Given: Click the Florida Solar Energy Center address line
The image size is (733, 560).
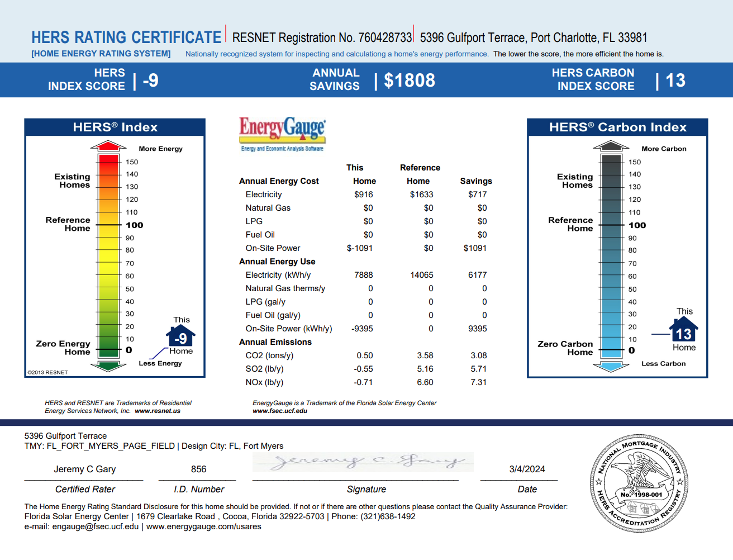Looking at the screenshot, I should [220, 516].
